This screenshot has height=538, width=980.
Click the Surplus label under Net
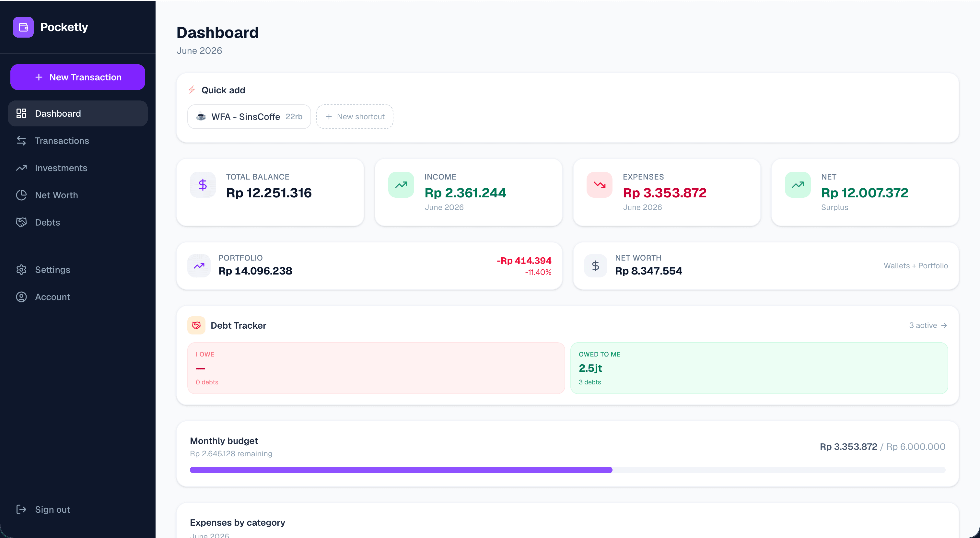pyautogui.click(x=834, y=207)
